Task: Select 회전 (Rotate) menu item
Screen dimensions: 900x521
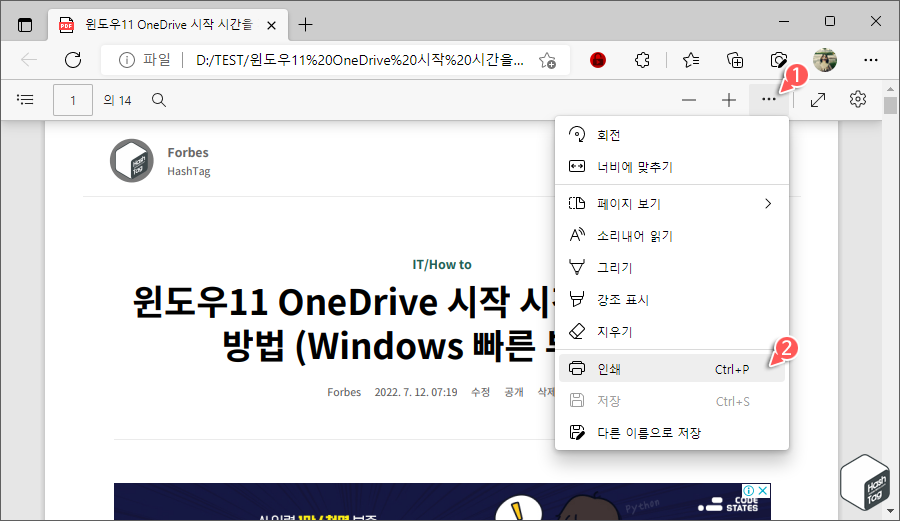Action: coord(672,135)
